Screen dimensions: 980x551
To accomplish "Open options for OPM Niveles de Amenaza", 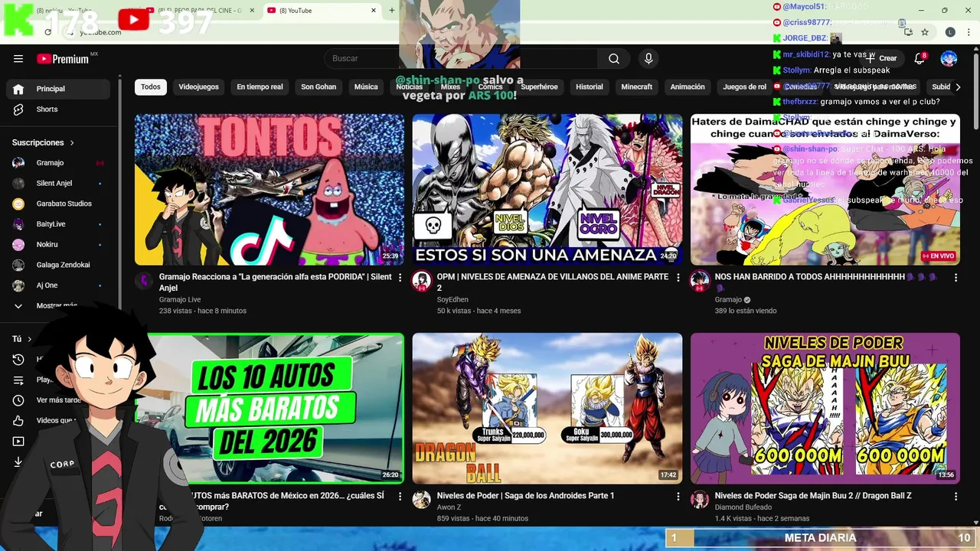I will (678, 277).
